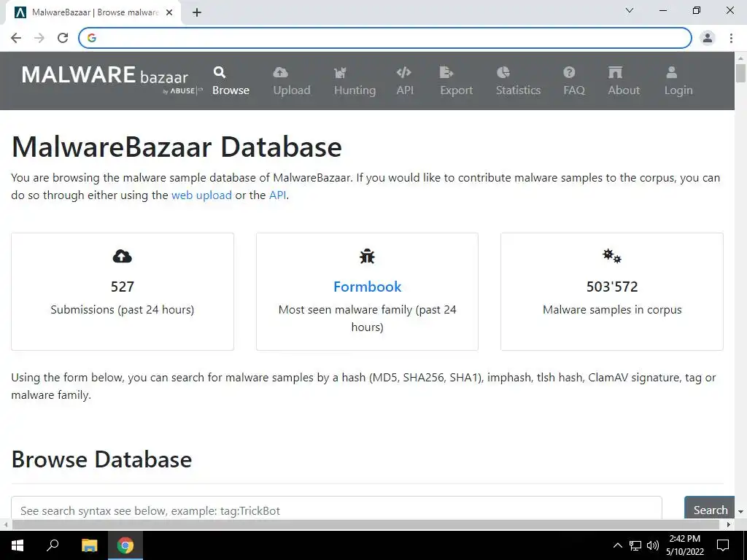Click 'Submissions (past 24 hours)' text
The height and width of the screenshot is (560, 747).
(123, 309)
